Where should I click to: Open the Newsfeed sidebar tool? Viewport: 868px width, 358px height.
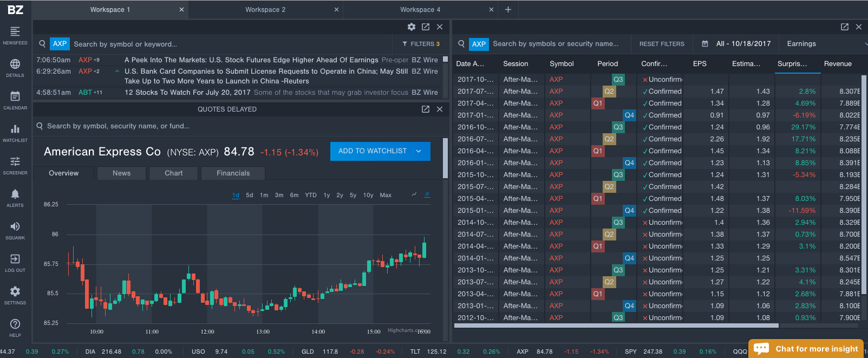tap(15, 35)
